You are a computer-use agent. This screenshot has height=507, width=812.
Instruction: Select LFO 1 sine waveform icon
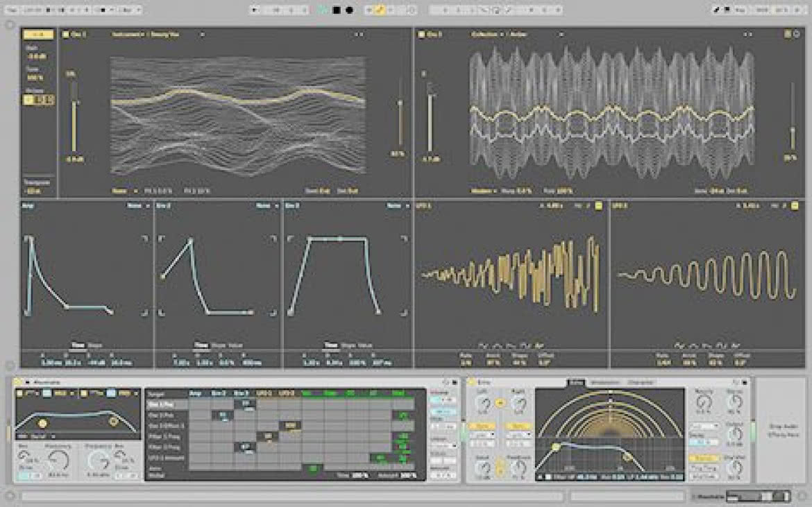point(482,345)
